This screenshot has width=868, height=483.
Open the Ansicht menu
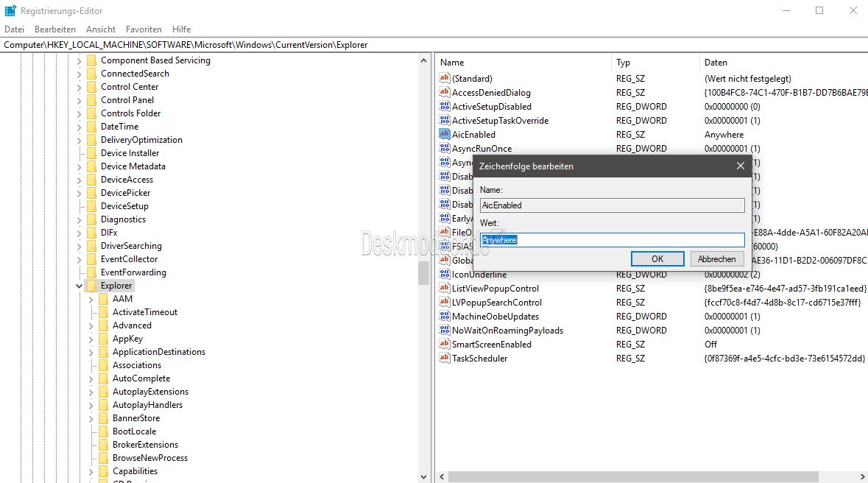[x=101, y=29]
